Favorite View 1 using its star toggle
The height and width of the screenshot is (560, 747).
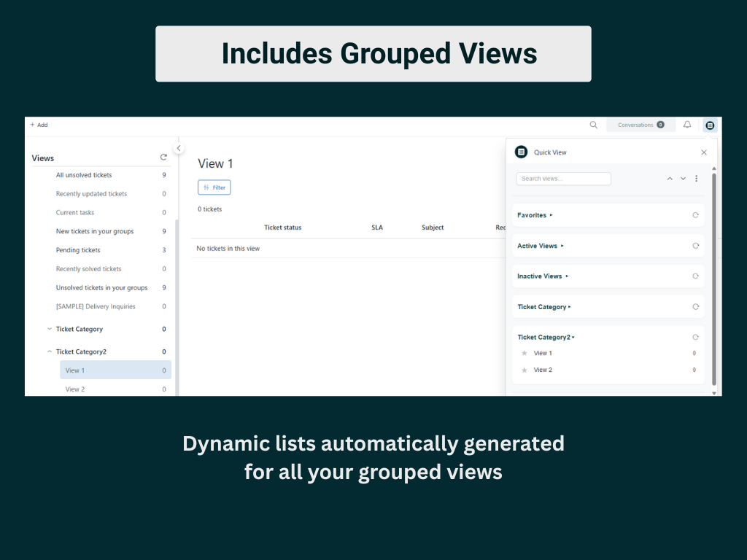click(x=523, y=353)
